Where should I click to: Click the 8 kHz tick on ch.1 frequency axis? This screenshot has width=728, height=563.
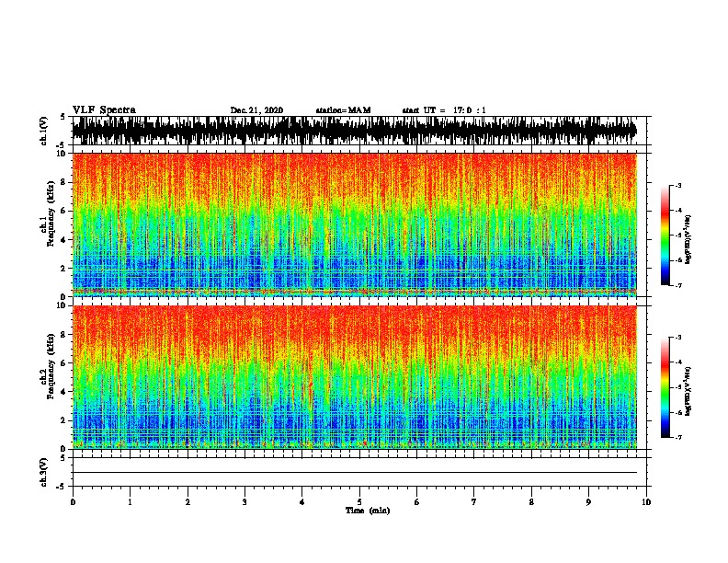[64, 182]
